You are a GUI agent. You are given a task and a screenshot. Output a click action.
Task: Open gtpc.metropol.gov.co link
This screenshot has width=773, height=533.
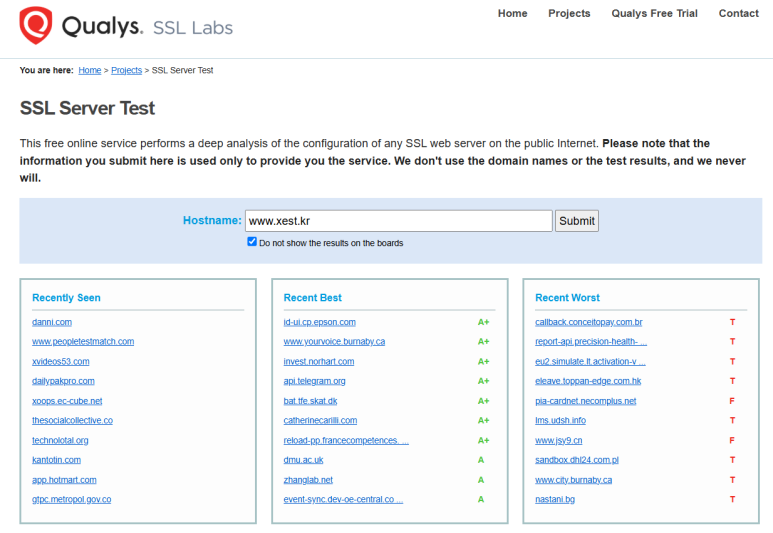tap(71, 499)
